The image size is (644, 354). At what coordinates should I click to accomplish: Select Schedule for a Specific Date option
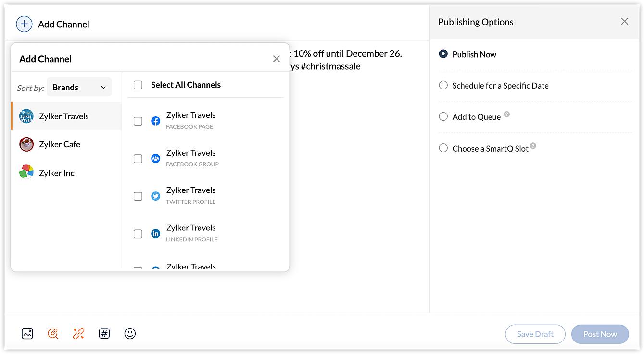[x=443, y=85]
